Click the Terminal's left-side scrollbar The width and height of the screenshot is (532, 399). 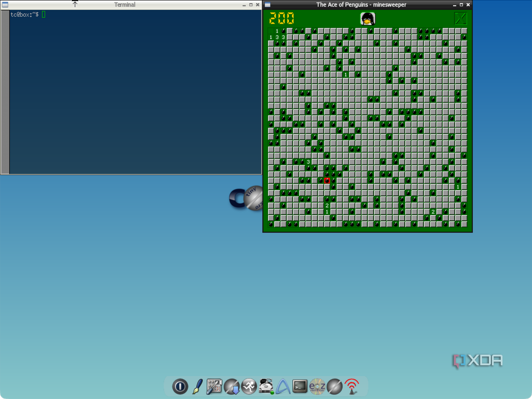(x=5, y=92)
